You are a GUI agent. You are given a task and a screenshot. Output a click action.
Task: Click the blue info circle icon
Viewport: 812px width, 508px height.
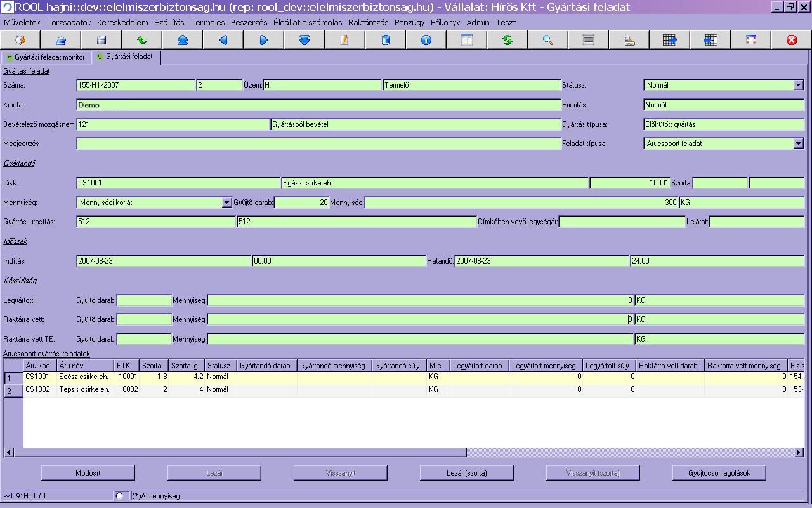(x=426, y=40)
